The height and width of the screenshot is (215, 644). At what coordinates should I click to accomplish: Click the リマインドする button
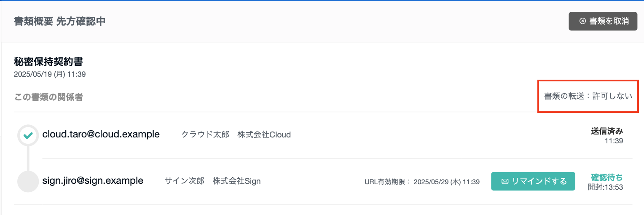coord(533,181)
